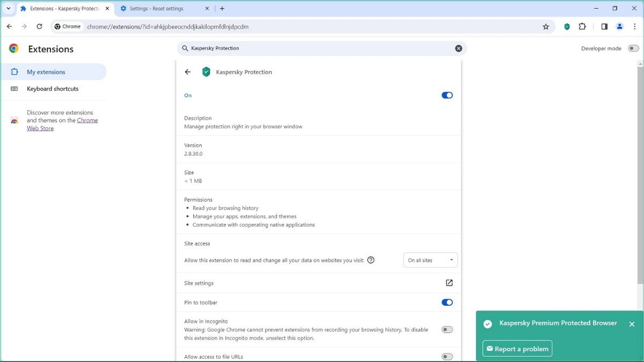Screen dimensions: 644x362
Task: Expand the tab search chevron
Action: [x=9, y=9]
